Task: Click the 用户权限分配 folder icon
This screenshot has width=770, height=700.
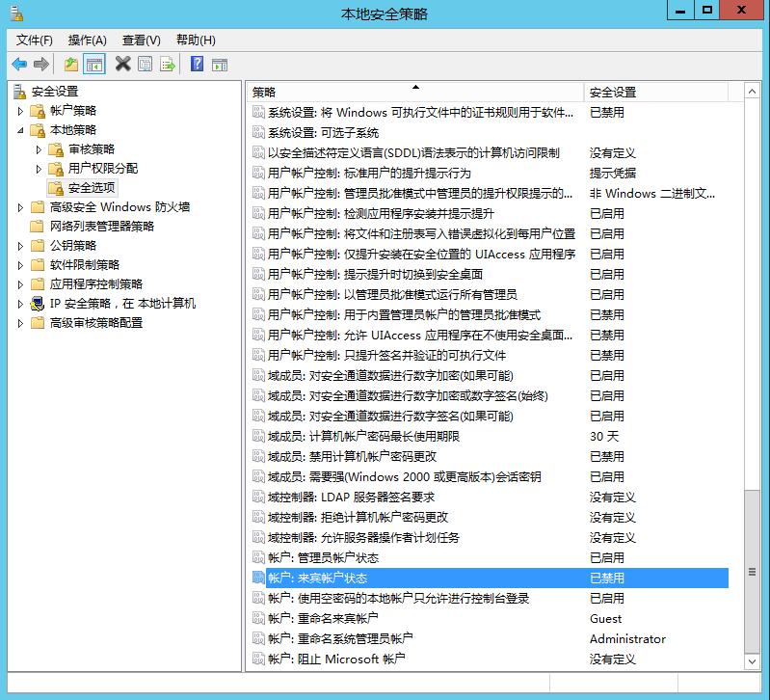Action: (x=56, y=169)
